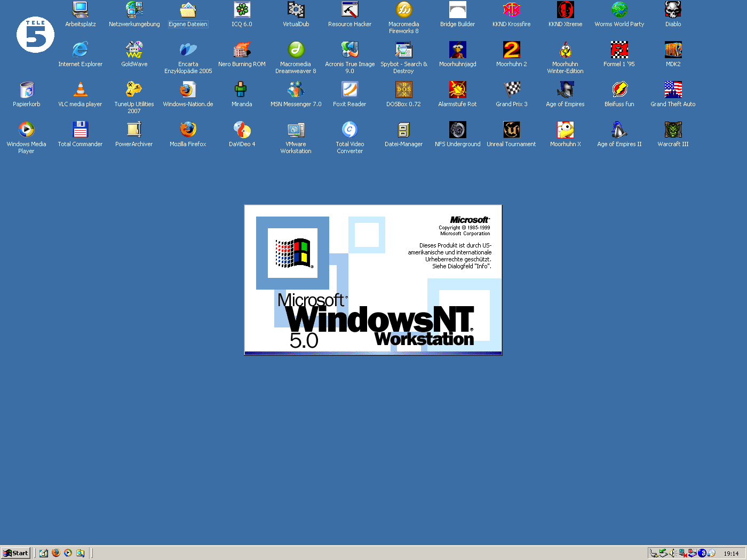Image resolution: width=747 pixels, height=560 pixels.
Task: Select the VLC media player icon
Action: click(80, 90)
